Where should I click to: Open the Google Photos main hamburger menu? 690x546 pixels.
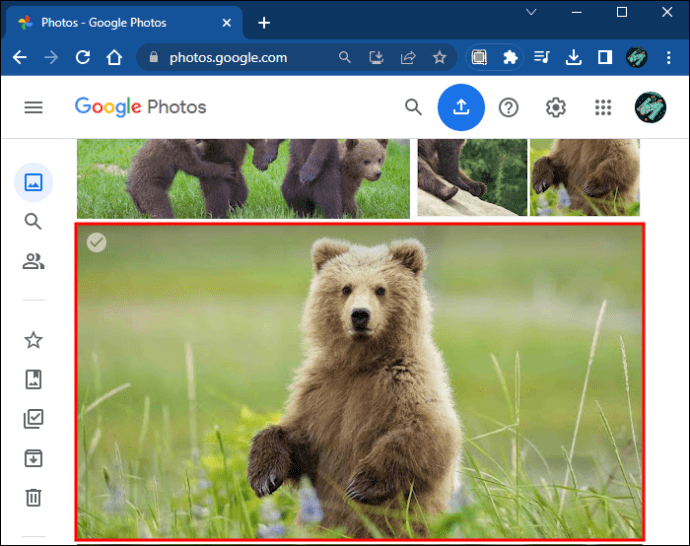point(33,107)
